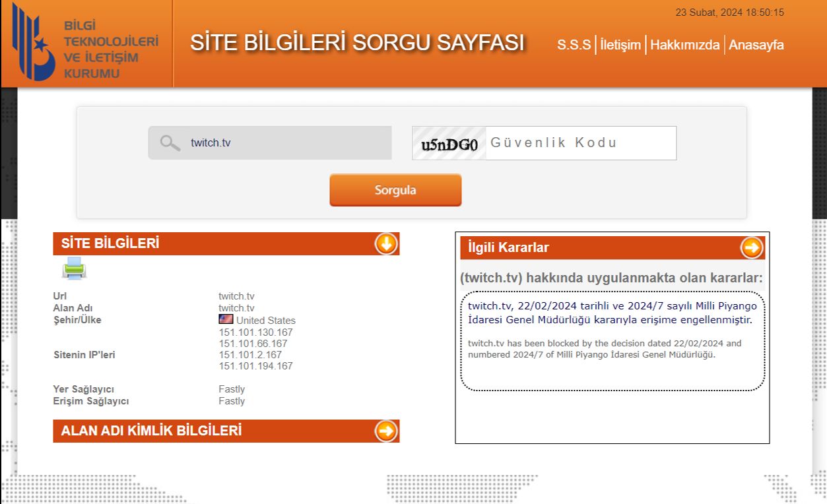The height and width of the screenshot is (504, 827).
Task: Click the Yer Sağlayıcı value Fastly
Action: pyautogui.click(x=232, y=389)
